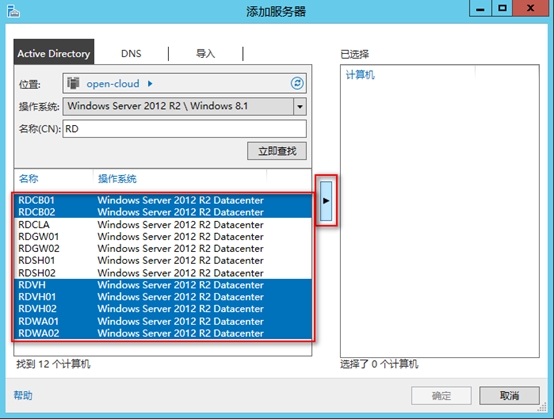Click the right-arrow button to add selected servers
Viewport: 554px width, 419px height.
326,201
